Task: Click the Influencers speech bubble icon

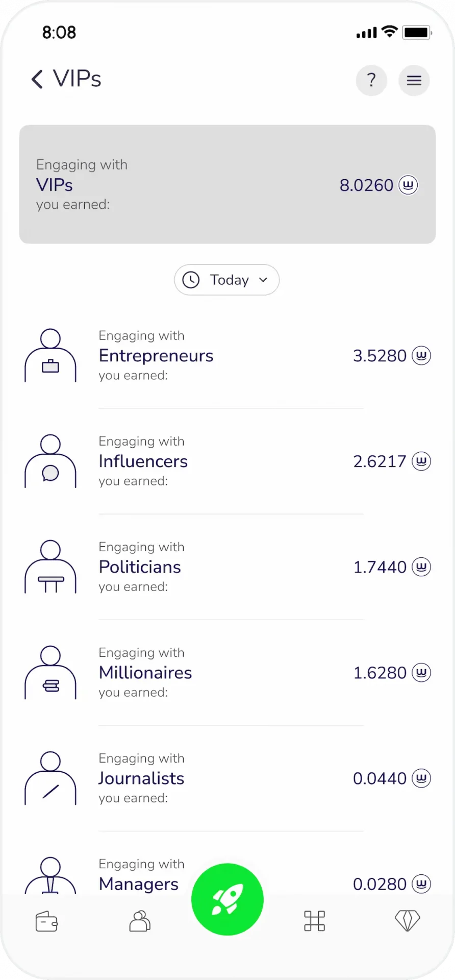Action: (x=50, y=461)
